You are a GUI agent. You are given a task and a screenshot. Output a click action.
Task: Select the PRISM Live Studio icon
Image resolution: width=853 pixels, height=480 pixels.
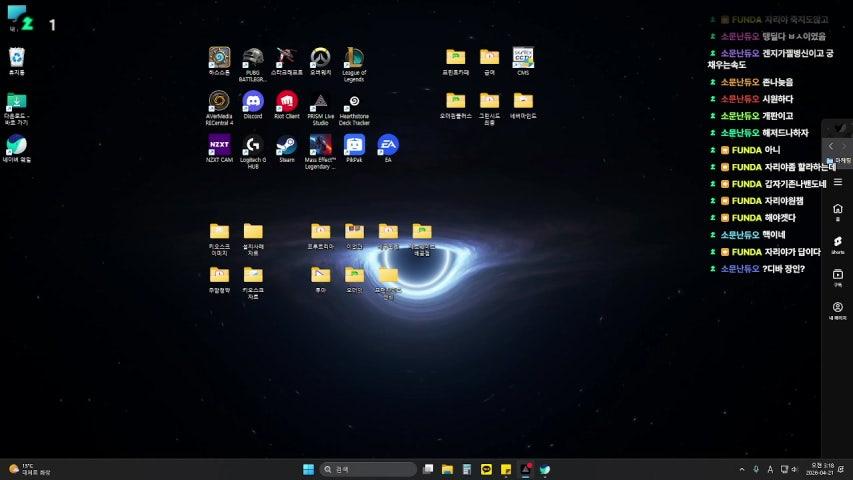coord(320,101)
